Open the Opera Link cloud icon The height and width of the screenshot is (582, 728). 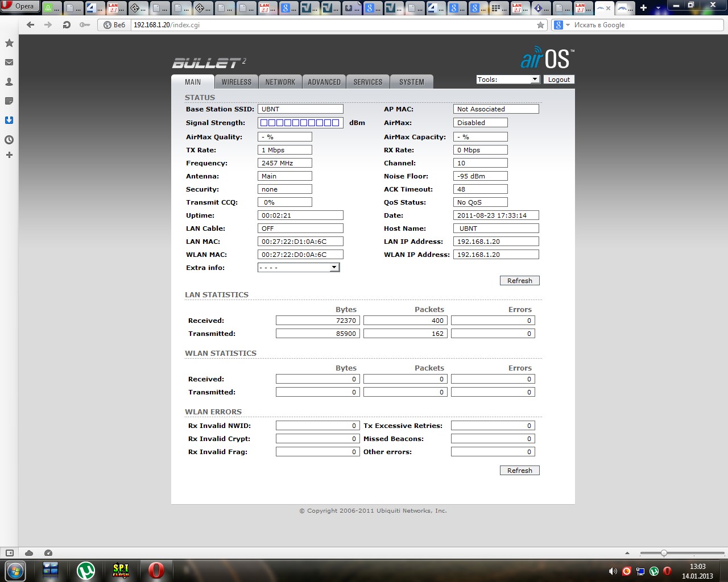tap(29, 553)
